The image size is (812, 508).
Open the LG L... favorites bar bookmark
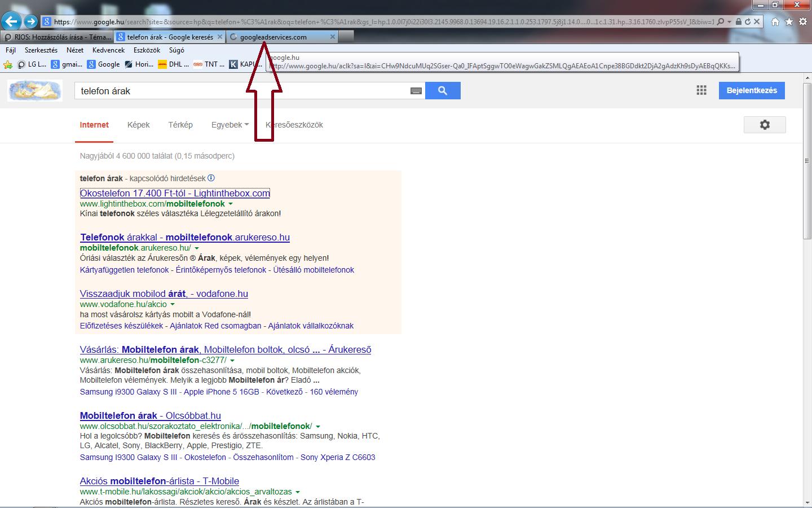click(x=32, y=64)
